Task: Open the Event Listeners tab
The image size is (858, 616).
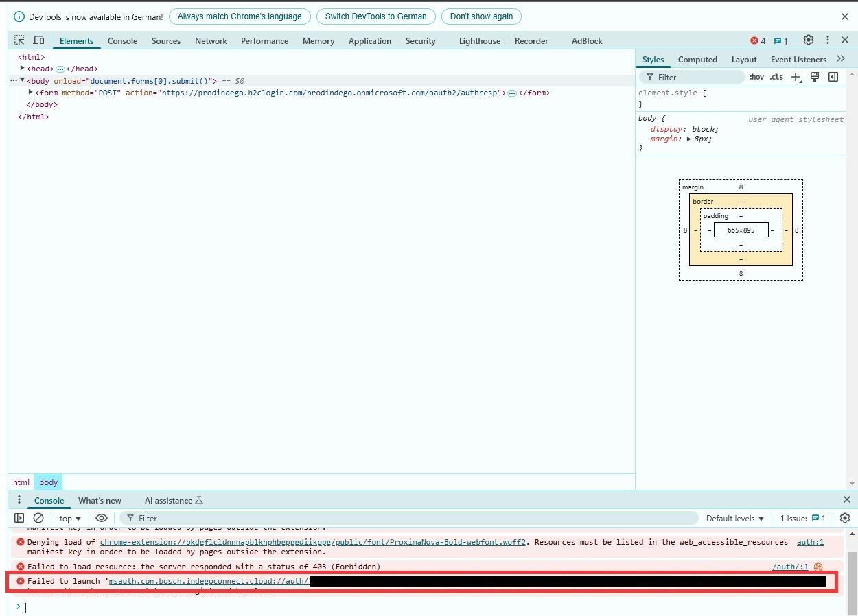Action: coord(798,59)
